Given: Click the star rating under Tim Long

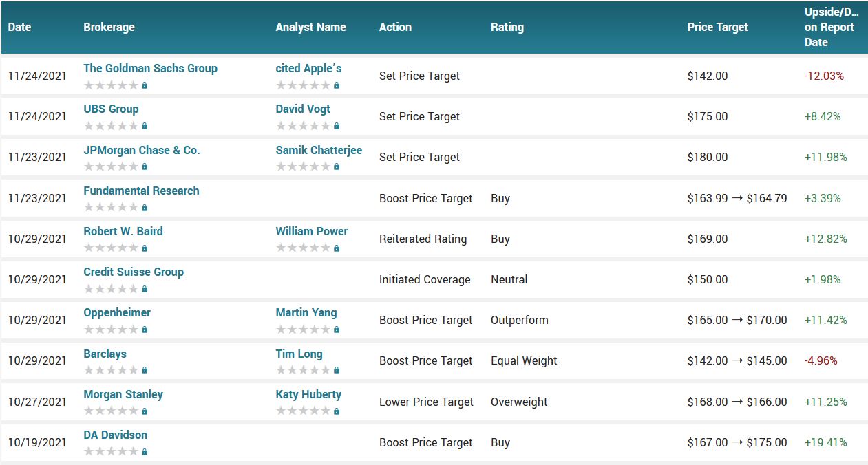Looking at the screenshot, I should pos(303,371).
